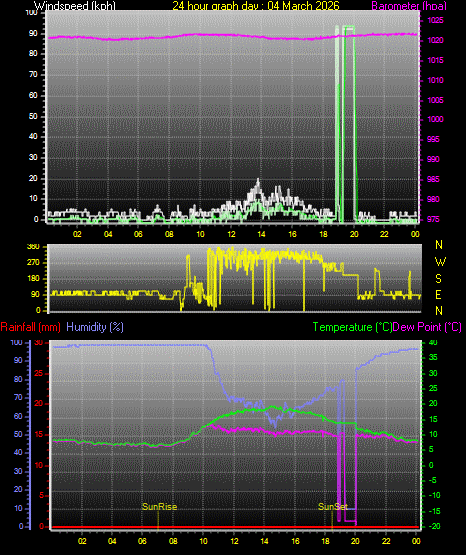Click the 'W' compass direction label

pos(440,262)
